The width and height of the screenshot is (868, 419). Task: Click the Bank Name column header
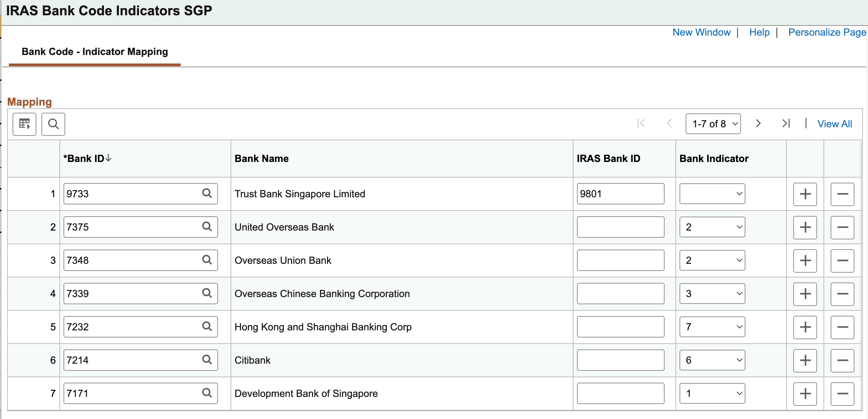click(x=261, y=159)
